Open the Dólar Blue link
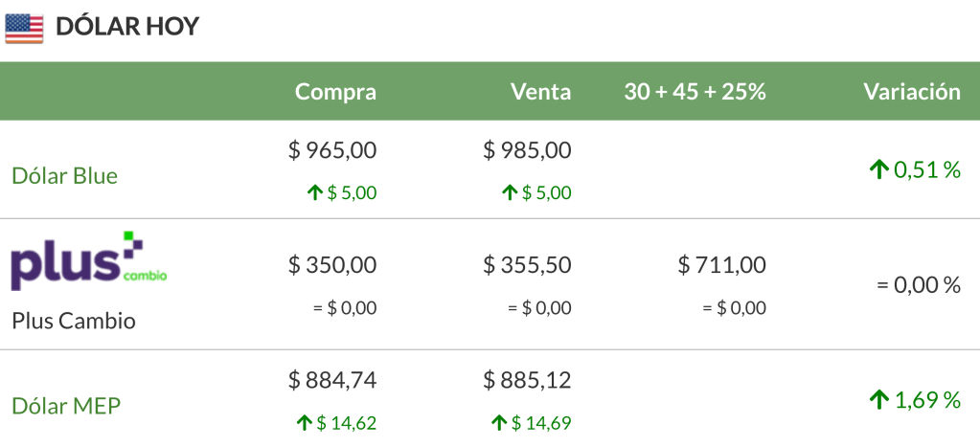The width and height of the screenshot is (980, 447). [x=64, y=176]
